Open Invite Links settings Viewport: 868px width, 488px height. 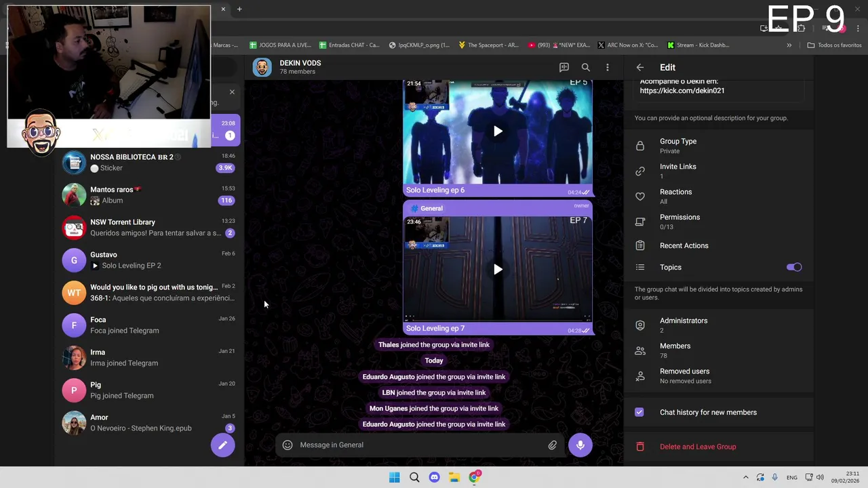click(x=719, y=171)
